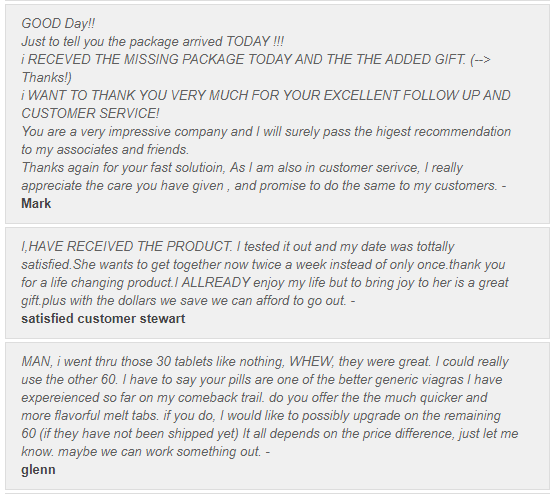Viewport: 554px width, 494px height.
Task: Click the "appreciate the care you have given" line
Action: pyautogui.click(x=264, y=186)
